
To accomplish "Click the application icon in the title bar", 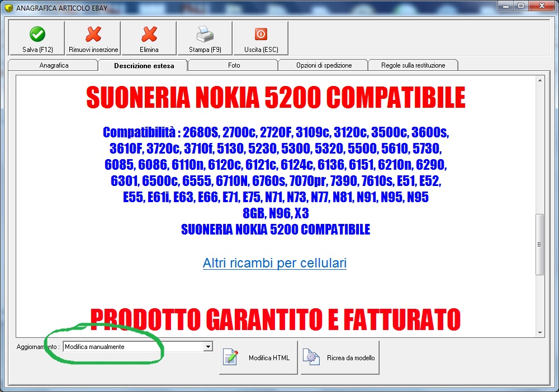I will (x=8, y=8).
